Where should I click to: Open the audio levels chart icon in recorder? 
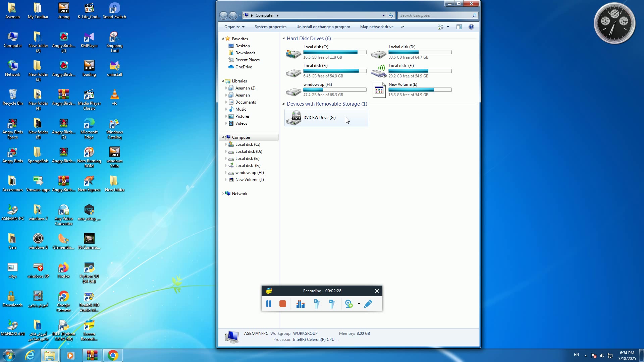300,304
